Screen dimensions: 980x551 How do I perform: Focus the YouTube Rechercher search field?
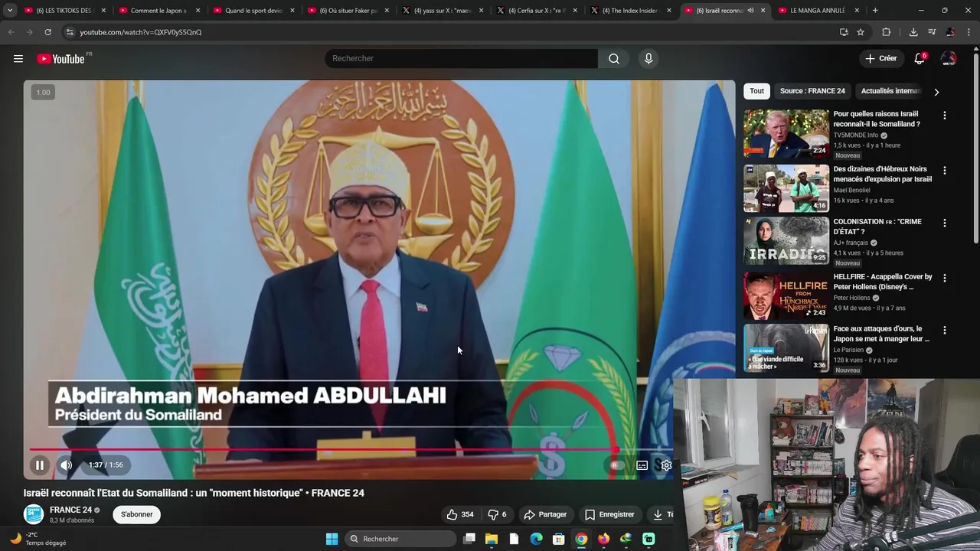461,59
